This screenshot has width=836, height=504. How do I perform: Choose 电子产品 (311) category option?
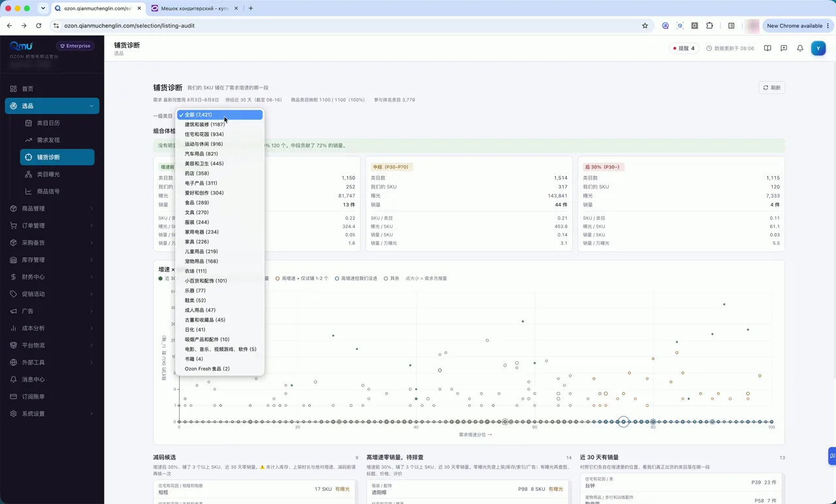coord(220,183)
